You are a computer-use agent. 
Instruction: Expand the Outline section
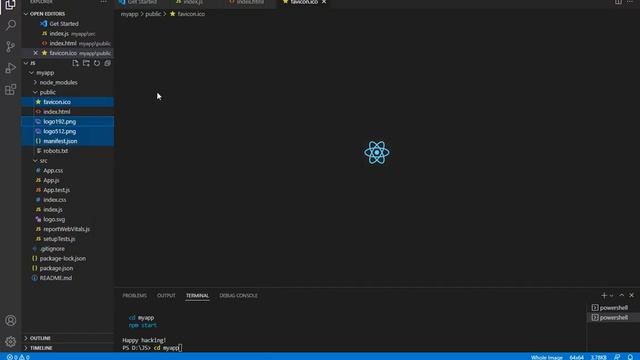point(40,338)
